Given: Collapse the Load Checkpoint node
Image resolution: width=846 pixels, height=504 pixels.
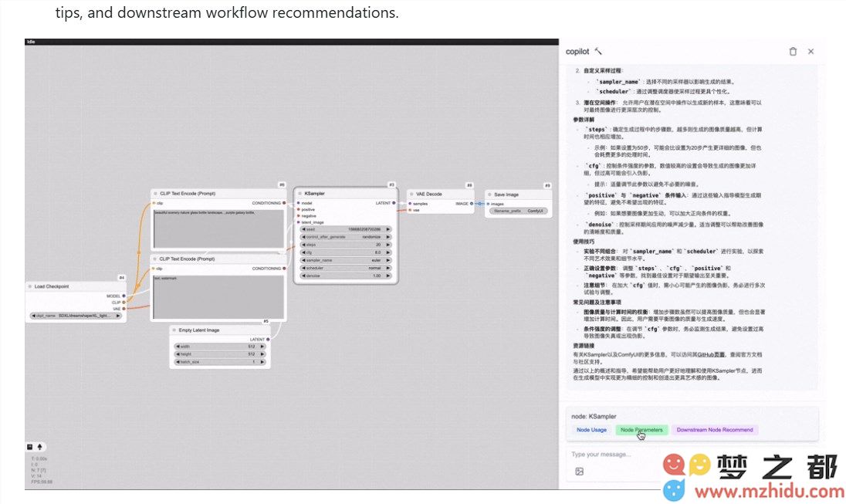Looking at the screenshot, I should pyautogui.click(x=30, y=286).
